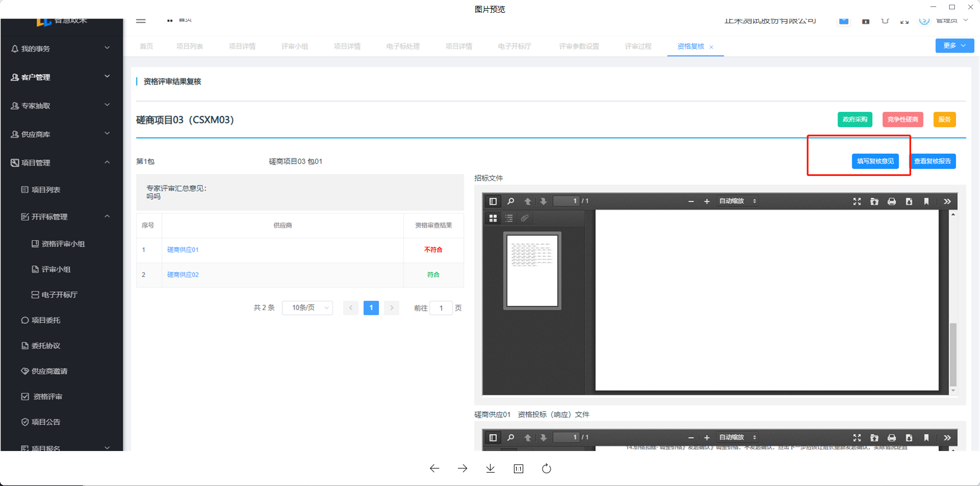Open 自动缩放 zoom dropdown in 招标文件 viewer
The width and height of the screenshot is (980, 486).
click(x=737, y=201)
